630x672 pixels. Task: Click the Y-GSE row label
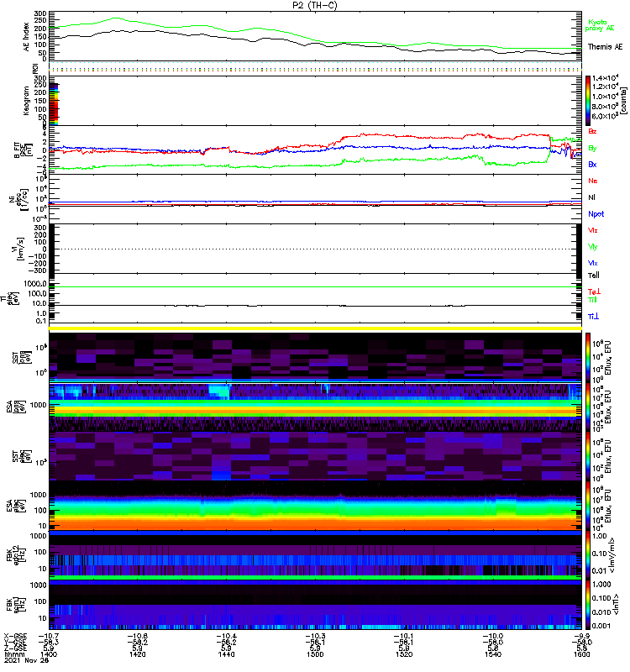click(x=15, y=642)
